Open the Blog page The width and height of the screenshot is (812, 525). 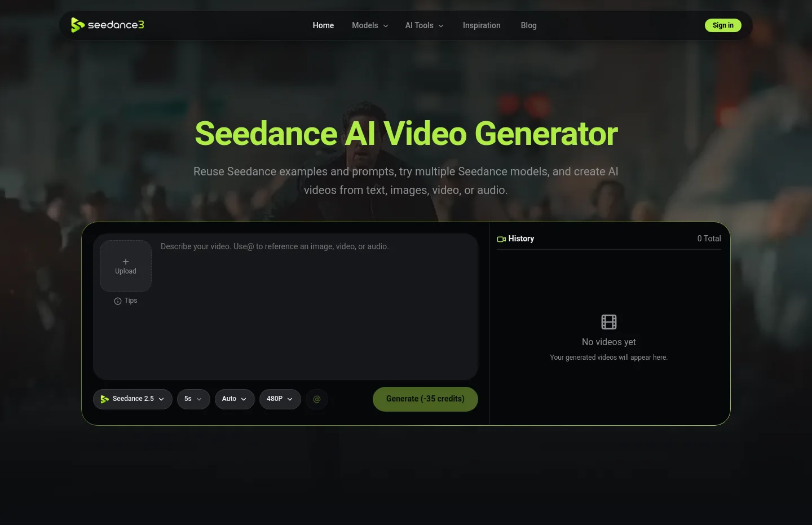click(529, 25)
